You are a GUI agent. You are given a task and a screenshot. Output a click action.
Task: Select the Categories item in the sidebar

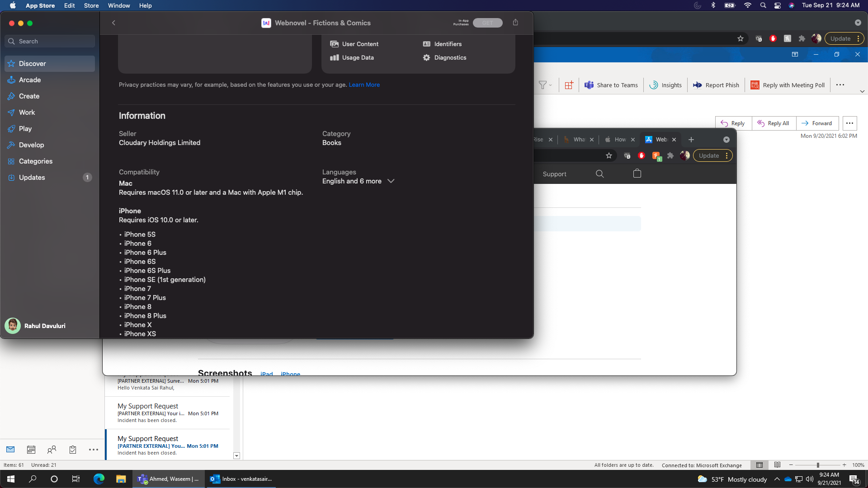pyautogui.click(x=36, y=161)
